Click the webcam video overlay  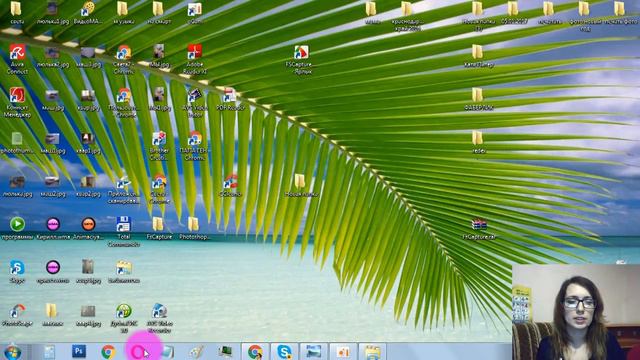click(576, 312)
